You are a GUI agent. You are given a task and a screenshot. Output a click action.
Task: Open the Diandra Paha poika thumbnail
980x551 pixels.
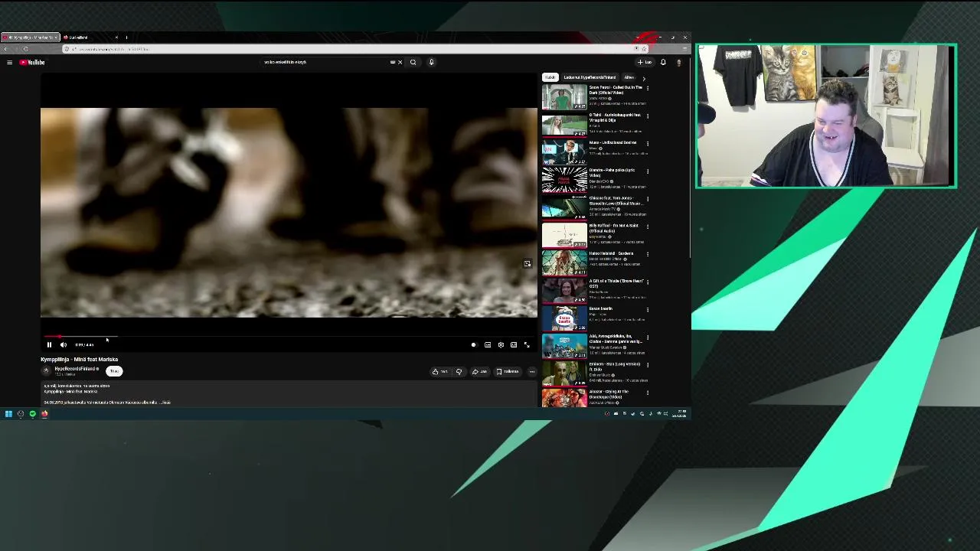[564, 180]
